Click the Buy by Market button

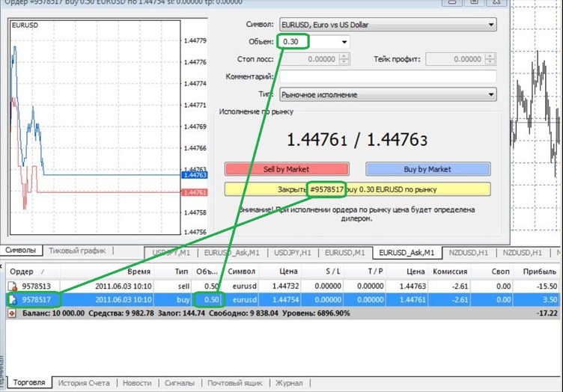[427, 169]
